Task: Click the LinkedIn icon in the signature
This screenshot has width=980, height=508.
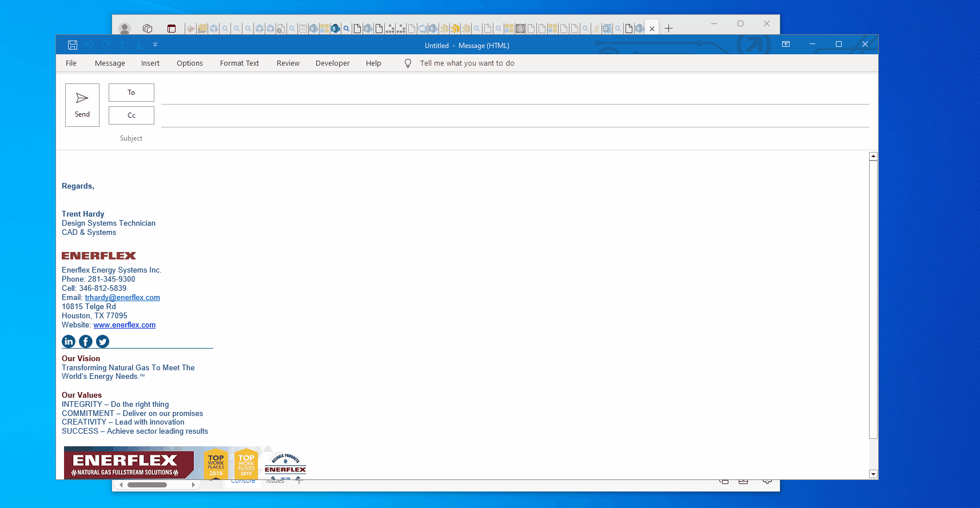Action: click(x=69, y=341)
